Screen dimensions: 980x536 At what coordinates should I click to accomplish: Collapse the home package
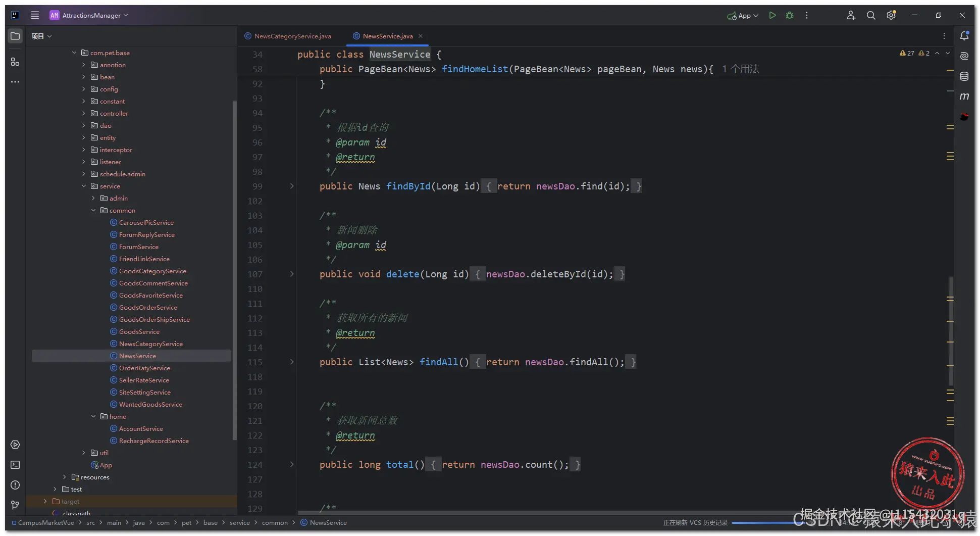93,416
